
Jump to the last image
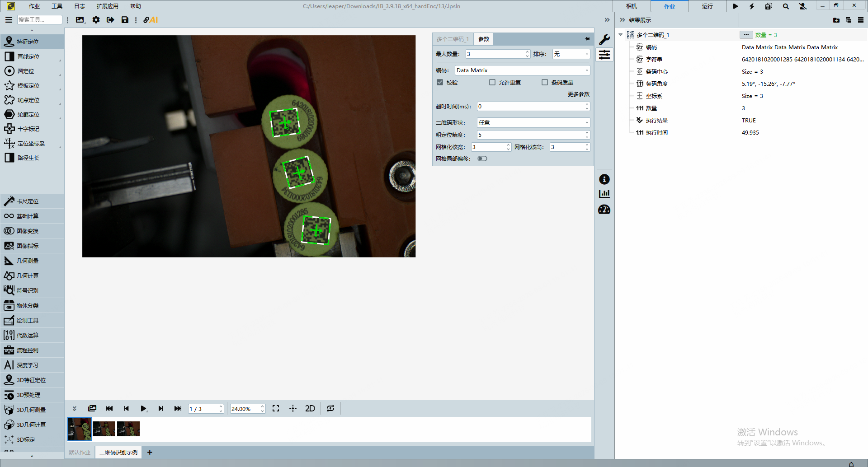pyautogui.click(x=178, y=408)
